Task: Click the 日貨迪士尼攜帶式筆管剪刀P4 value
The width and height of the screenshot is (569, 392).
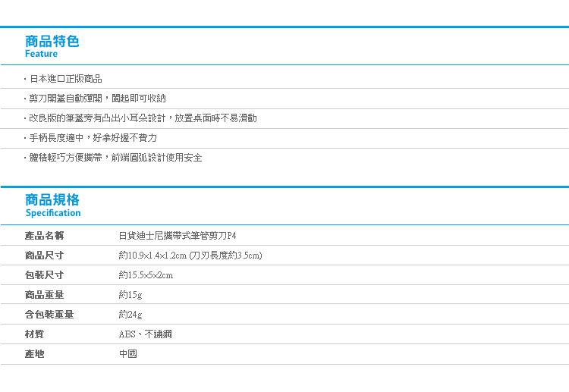Action: click(178, 236)
